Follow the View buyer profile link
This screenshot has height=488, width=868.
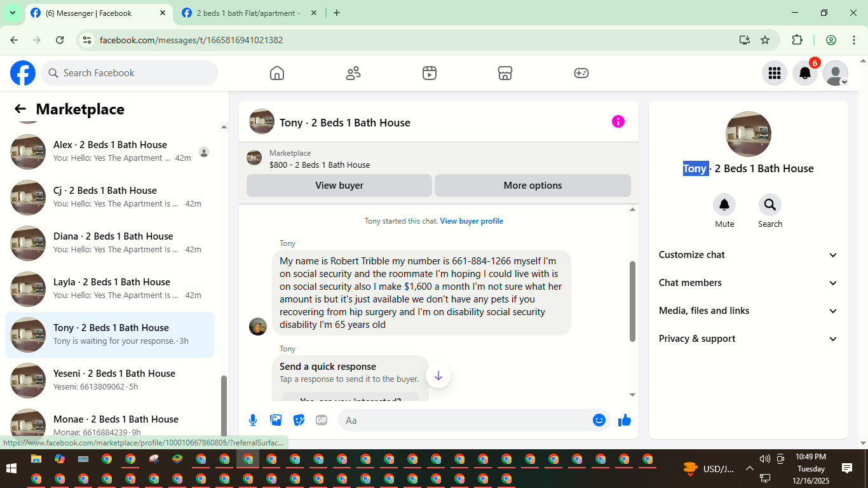pos(471,221)
